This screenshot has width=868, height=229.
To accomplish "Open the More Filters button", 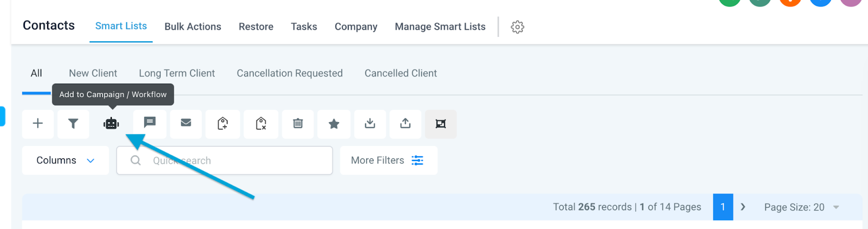I will click(x=388, y=161).
